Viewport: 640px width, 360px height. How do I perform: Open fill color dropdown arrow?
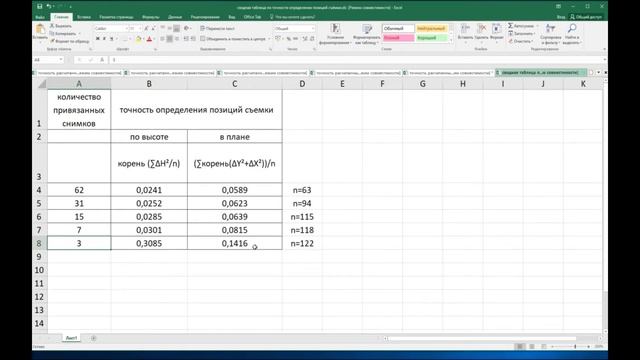pos(143,39)
